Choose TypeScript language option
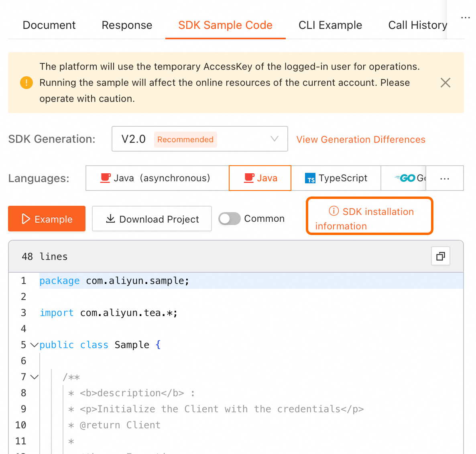The width and height of the screenshot is (476, 454). [x=336, y=178]
